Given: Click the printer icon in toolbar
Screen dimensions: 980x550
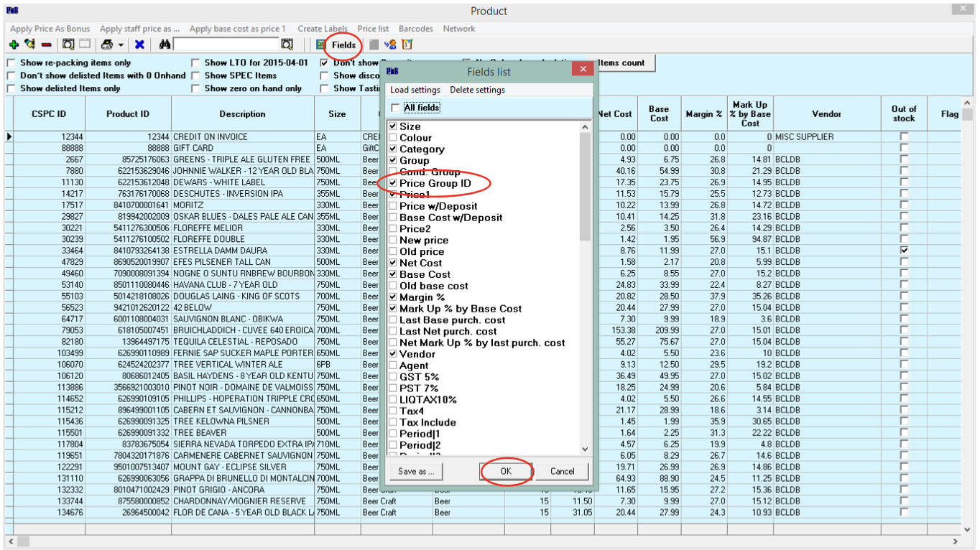Looking at the screenshot, I should coord(106,45).
